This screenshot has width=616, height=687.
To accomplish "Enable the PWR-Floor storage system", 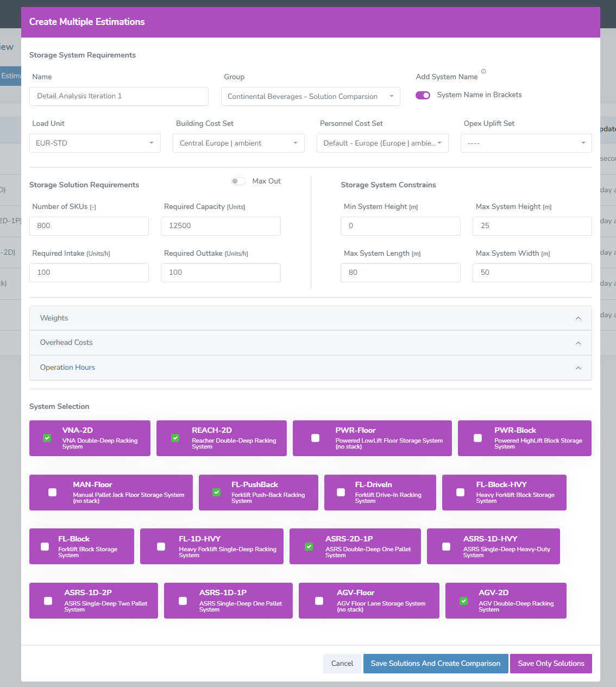I will click(x=315, y=438).
